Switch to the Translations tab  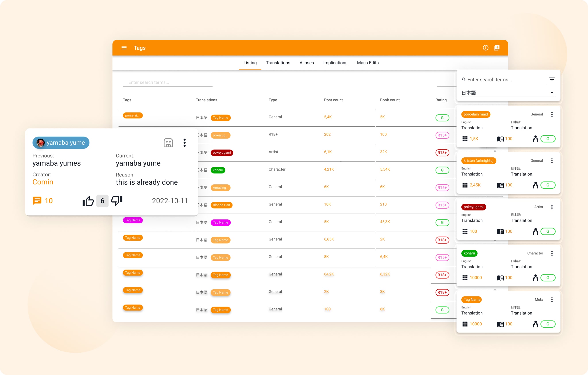pyautogui.click(x=278, y=63)
